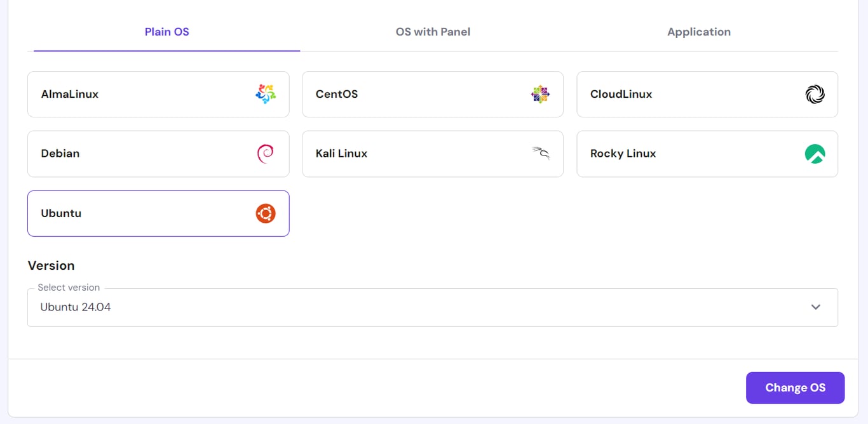Select the CentOS operating system card

(433, 94)
